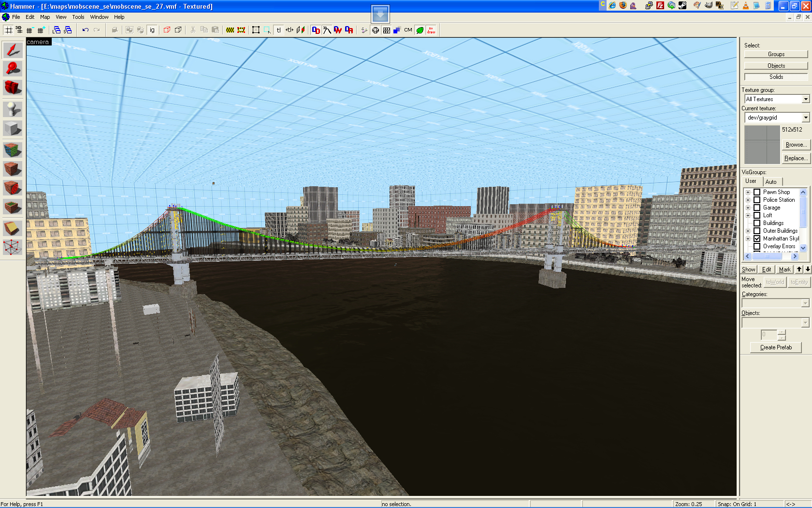The width and height of the screenshot is (812, 508).
Task: Open the Toggle Texture Application tool
Action: [x=13, y=149]
